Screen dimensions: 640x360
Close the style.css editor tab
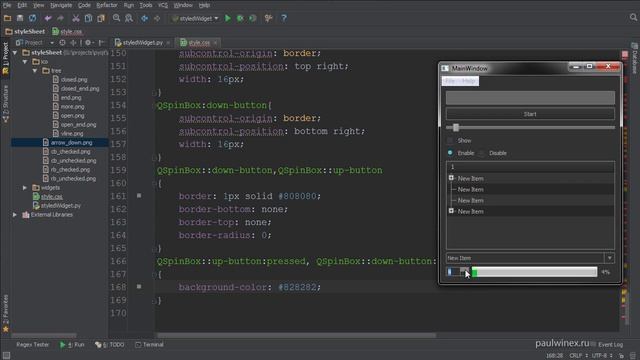click(216, 42)
